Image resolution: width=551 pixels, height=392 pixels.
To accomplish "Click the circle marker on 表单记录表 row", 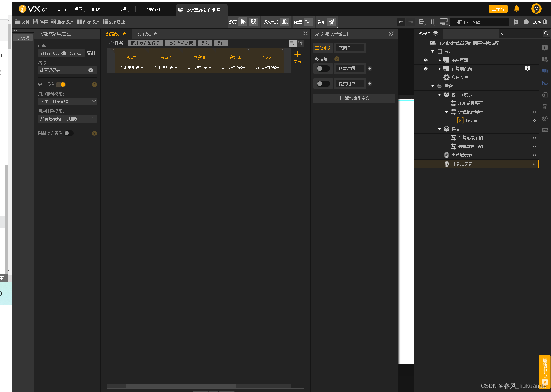I will [x=534, y=155].
